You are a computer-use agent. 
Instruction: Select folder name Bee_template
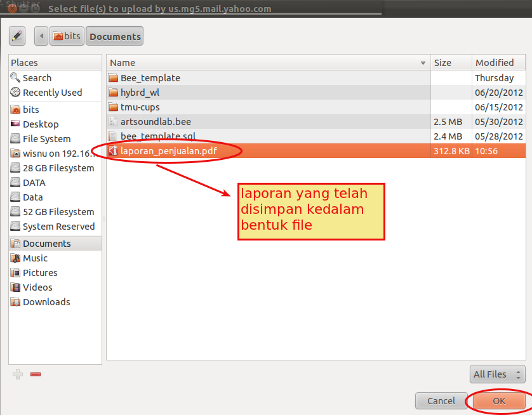click(x=150, y=78)
